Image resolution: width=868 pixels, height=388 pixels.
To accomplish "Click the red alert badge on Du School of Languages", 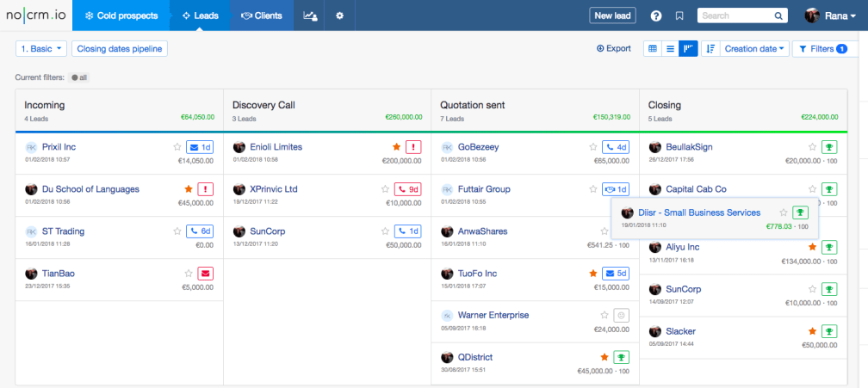I will click(x=205, y=189).
